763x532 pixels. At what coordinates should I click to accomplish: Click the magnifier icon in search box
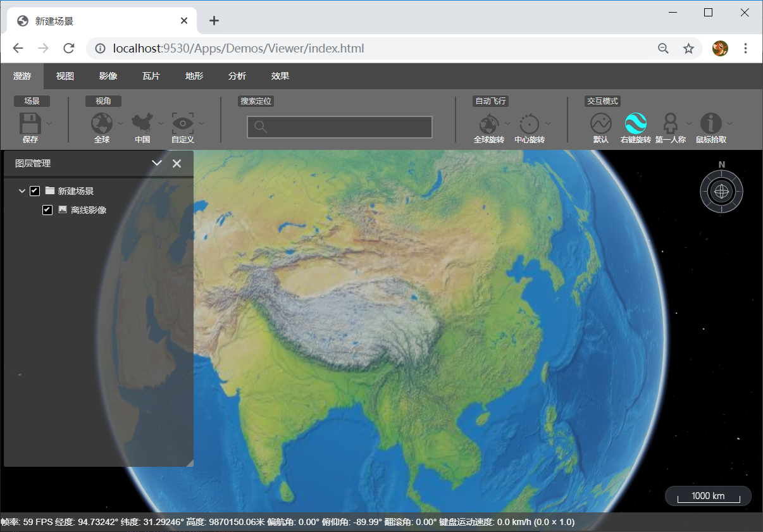point(259,127)
